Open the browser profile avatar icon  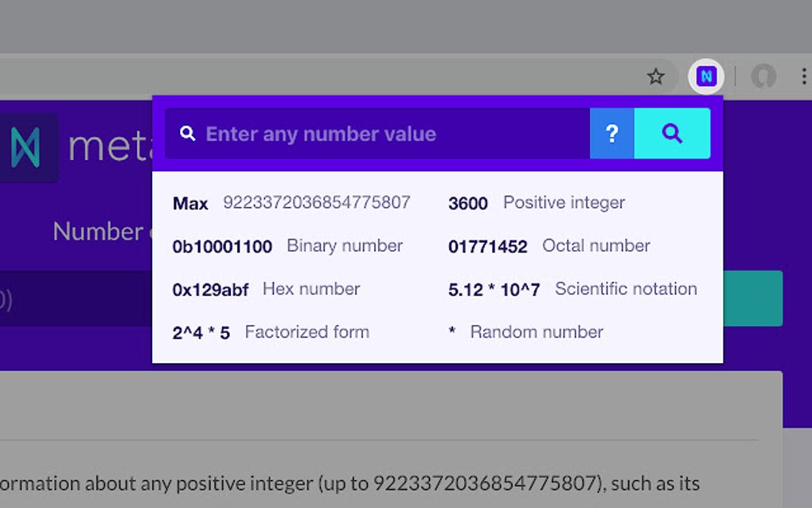point(762,76)
